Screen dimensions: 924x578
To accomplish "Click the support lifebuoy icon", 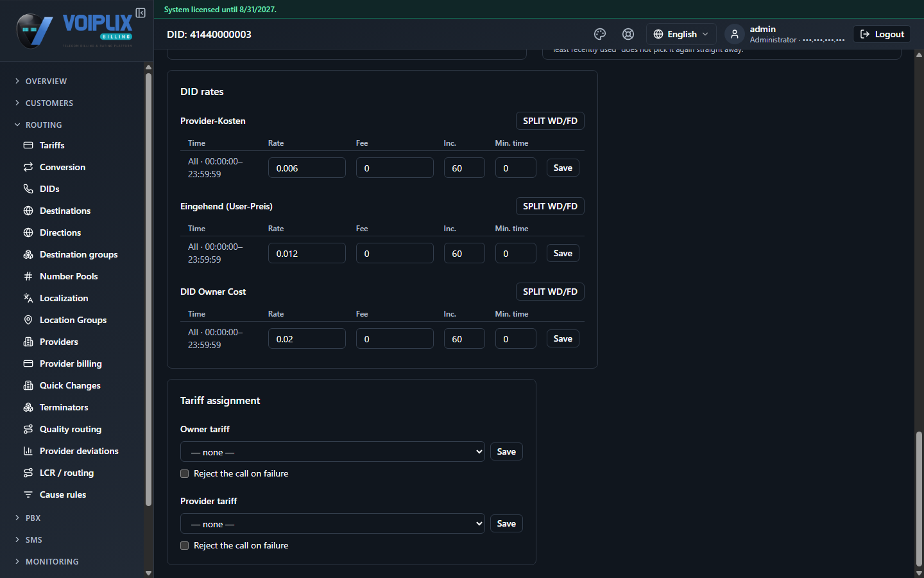I will [x=628, y=34].
